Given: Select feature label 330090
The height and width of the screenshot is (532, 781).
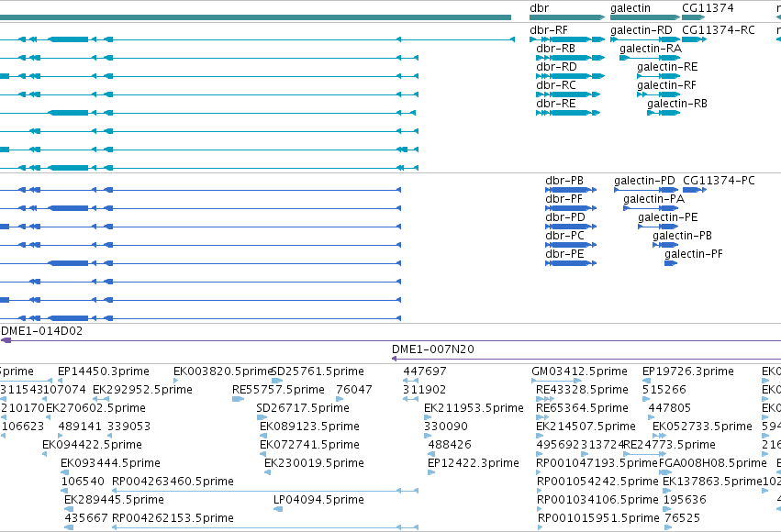Looking at the screenshot, I should pyautogui.click(x=445, y=427).
